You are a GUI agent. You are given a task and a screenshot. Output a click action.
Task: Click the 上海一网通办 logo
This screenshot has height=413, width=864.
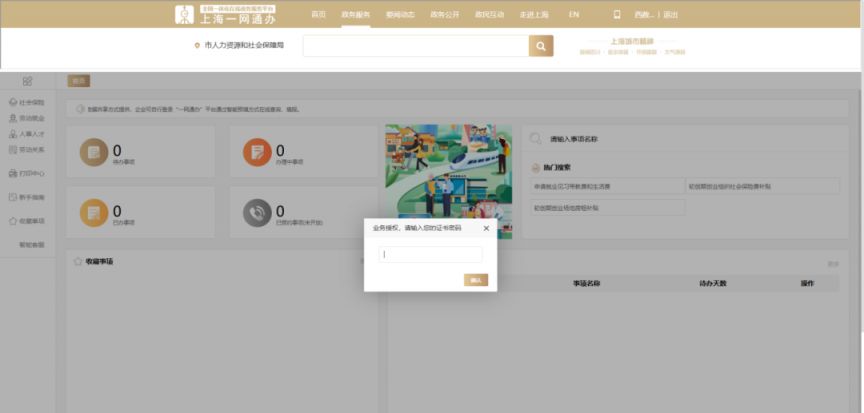pyautogui.click(x=225, y=15)
